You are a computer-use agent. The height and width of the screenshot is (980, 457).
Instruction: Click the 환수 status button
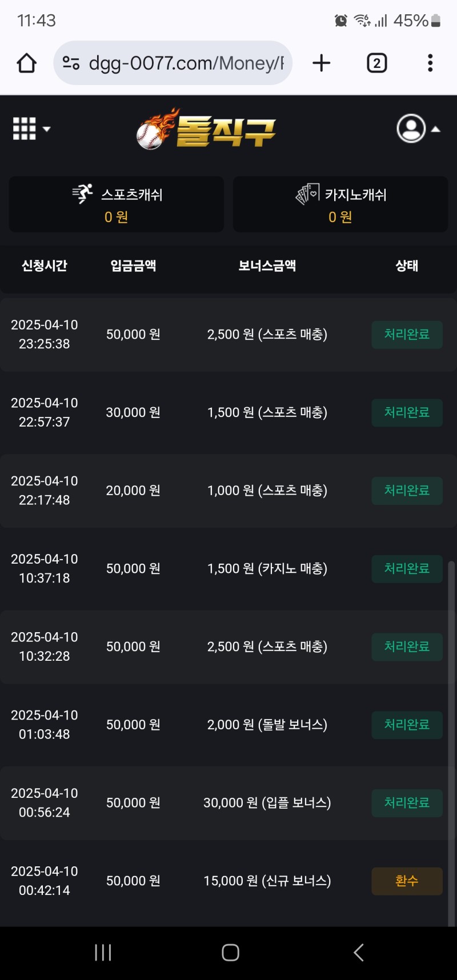click(x=407, y=881)
